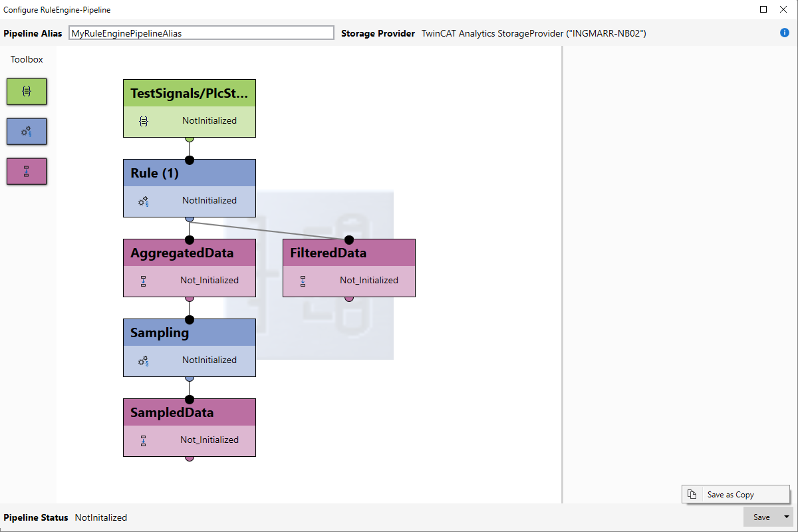Close the Configure RuleEngine-Pipeline window
This screenshot has height=532, width=798.
pyautogui.click(x=783, y=9)
